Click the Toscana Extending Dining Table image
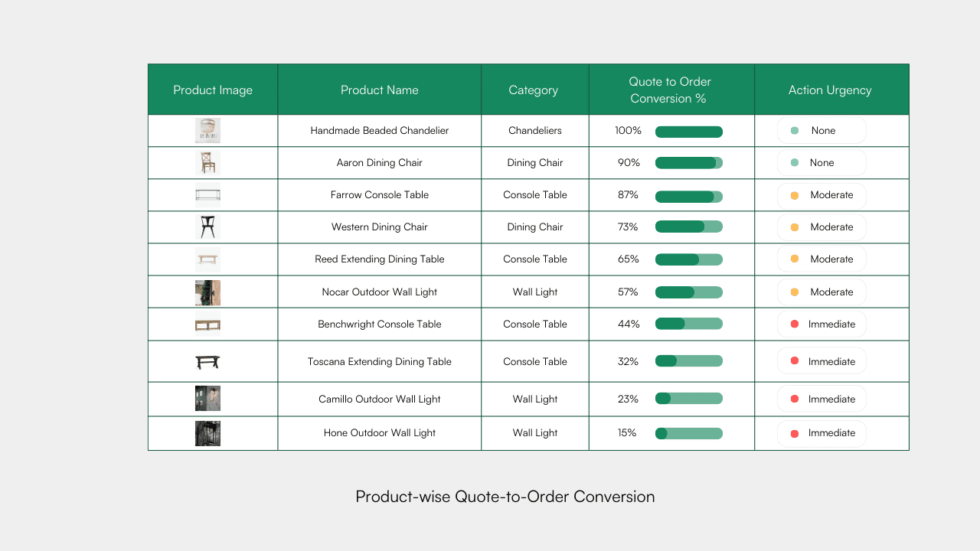 [207, 362]
